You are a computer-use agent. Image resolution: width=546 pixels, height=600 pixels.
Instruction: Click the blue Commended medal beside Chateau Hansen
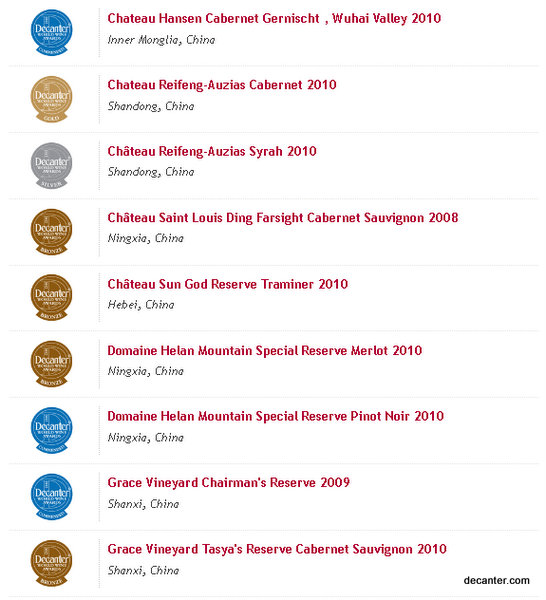click(x=51, y=33)
